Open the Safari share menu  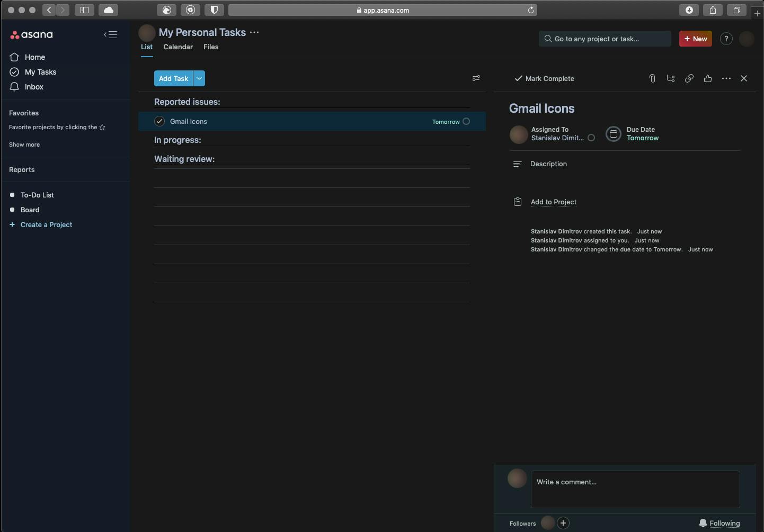coord(713,10)
